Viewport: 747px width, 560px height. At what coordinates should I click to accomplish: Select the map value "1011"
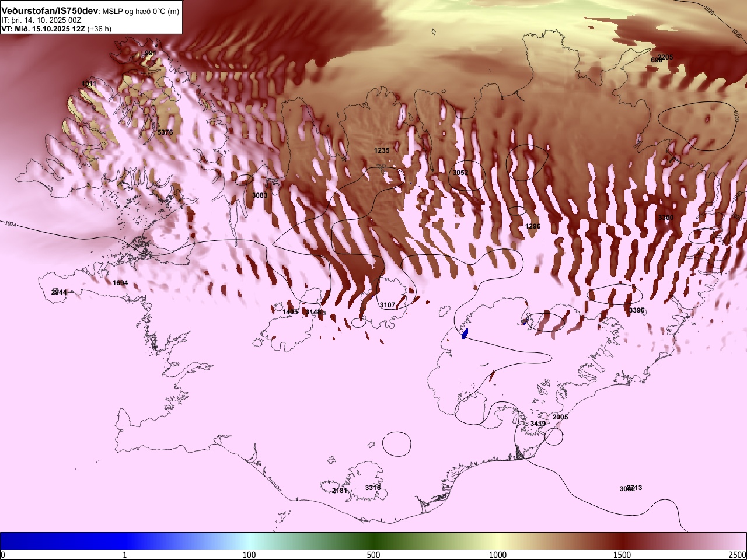[x=89, y=83]
